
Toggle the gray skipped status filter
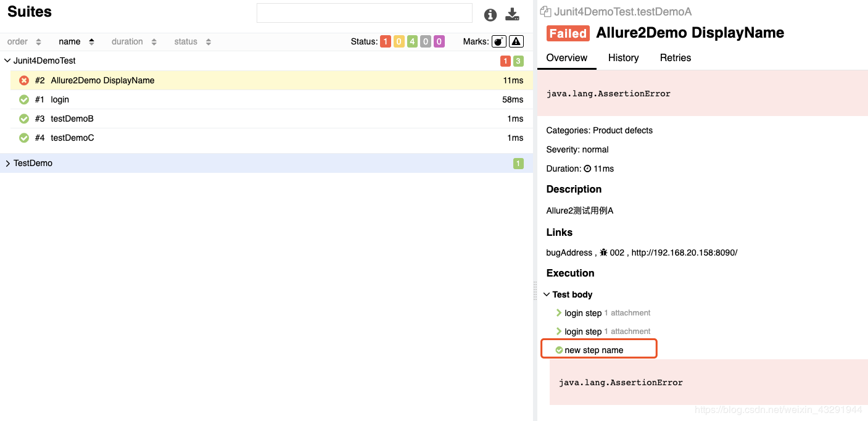426,41
